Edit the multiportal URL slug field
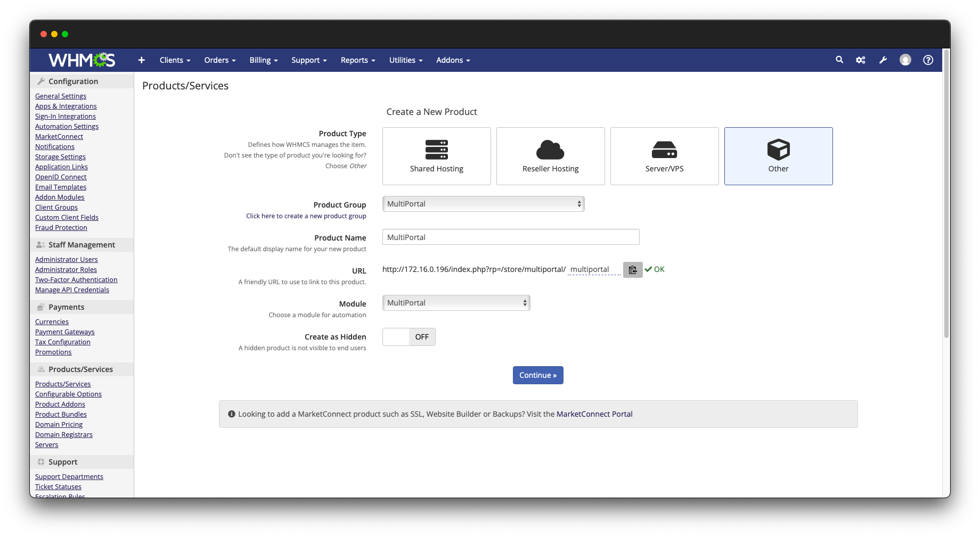 click(x=594, y=269)
